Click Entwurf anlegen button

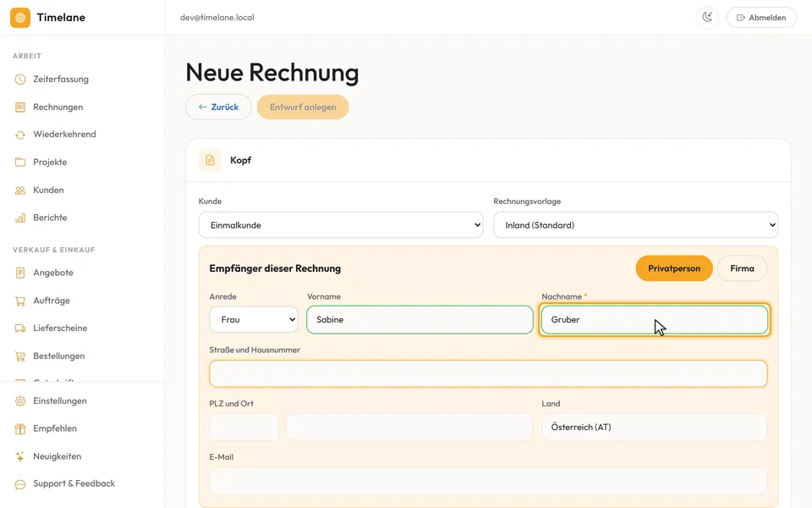[303, 108]
